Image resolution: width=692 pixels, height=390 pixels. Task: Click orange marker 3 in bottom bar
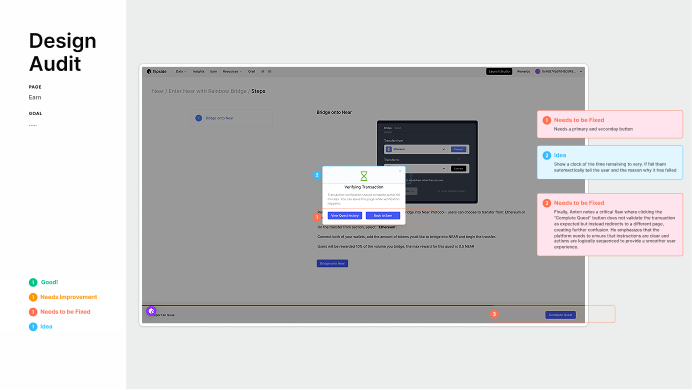click(494, 314)
